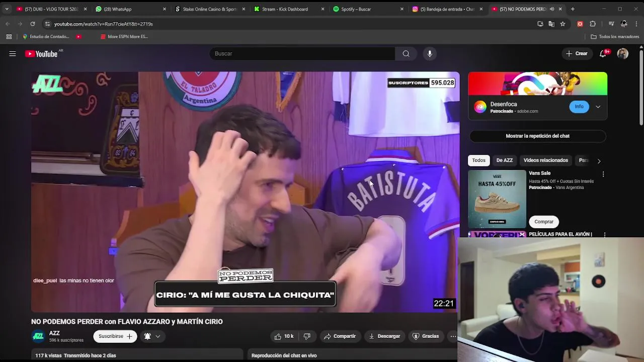Open More ESPN bookmark
644x362 pixels.
pyautogui.click(x=124, y=37)
